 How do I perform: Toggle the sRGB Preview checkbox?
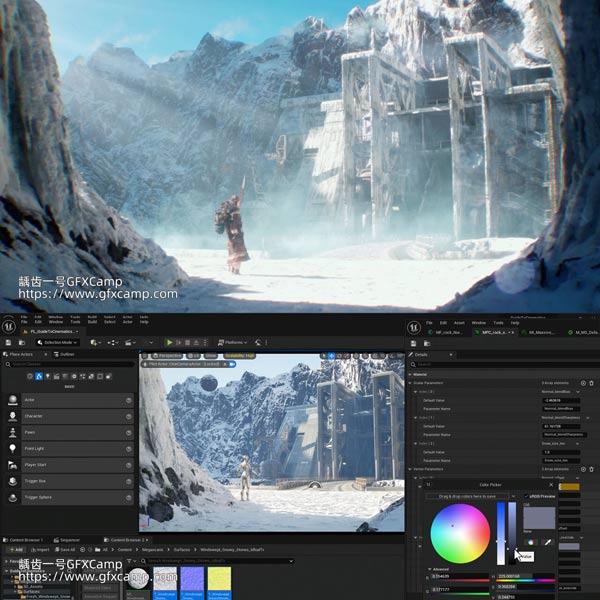pyautogui.click(x=527, y=496)
